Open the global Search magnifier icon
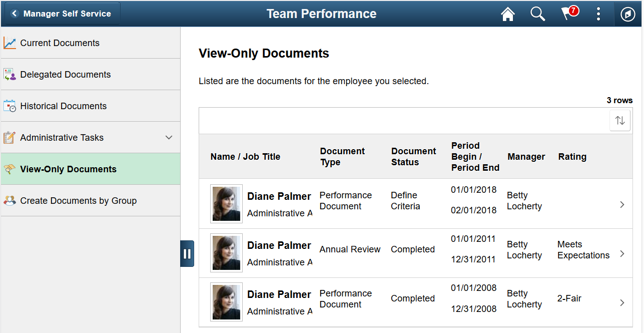The image size is (644, 333). click(x=538, y=14)
